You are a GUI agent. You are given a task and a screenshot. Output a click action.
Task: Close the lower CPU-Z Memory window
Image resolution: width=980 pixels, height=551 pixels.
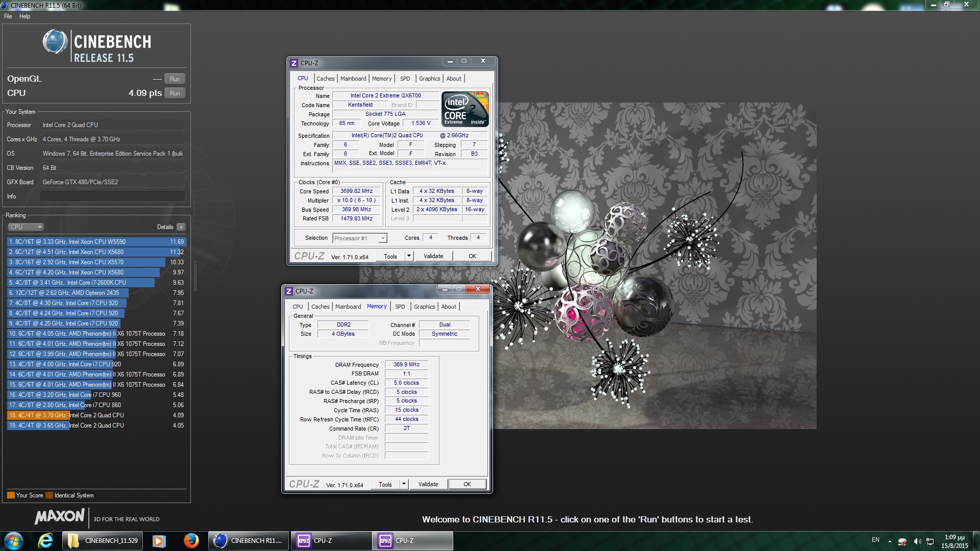[478, 289]
